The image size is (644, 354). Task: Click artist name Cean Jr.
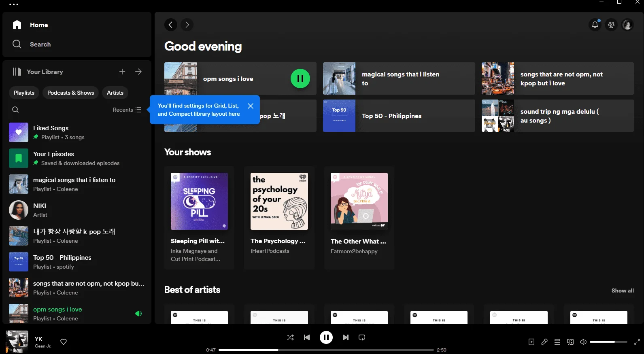pos(43,346)
